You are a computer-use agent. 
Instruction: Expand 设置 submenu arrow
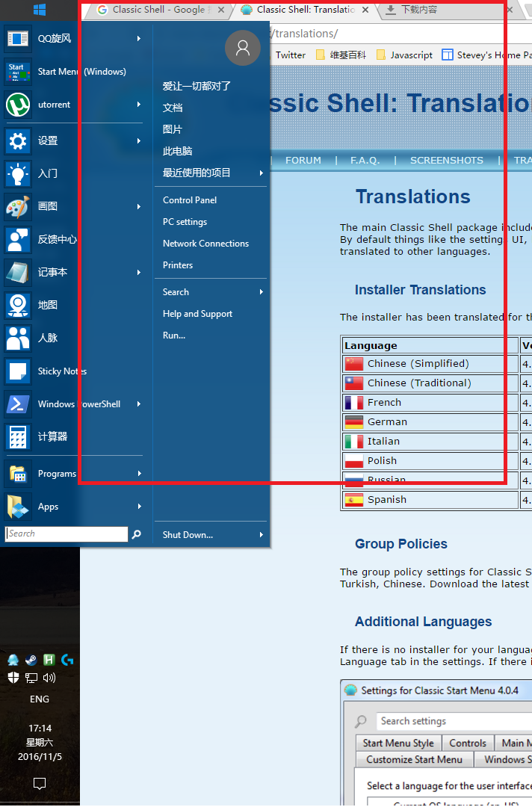139,140
